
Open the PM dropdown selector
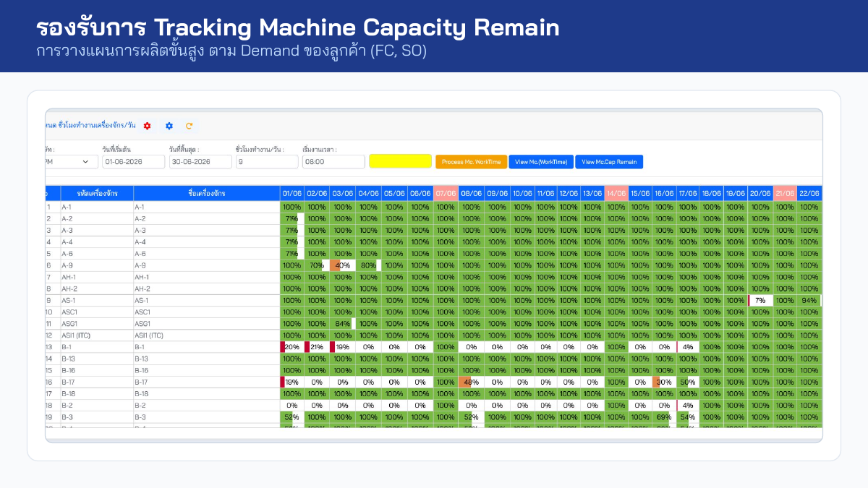pyautogui.click(x=71, y=162)
